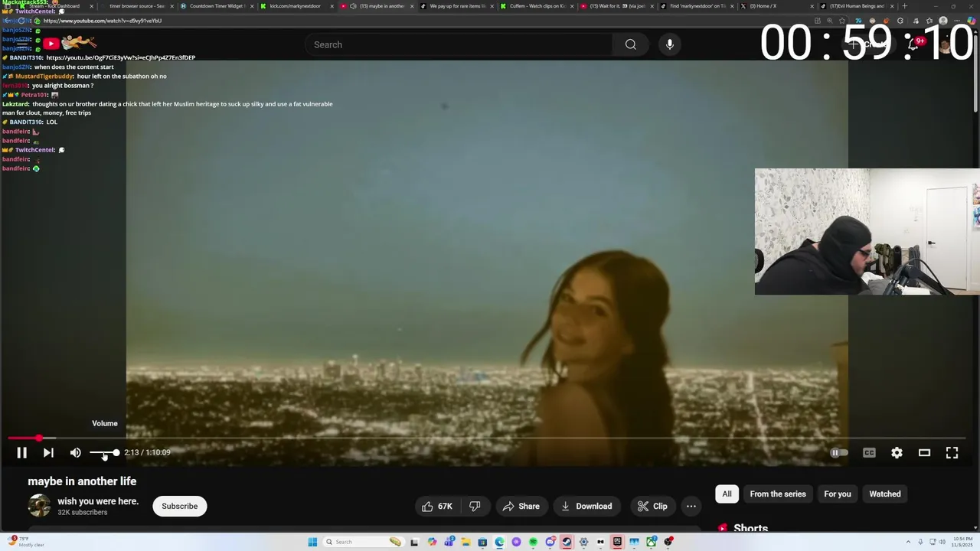Open more actions three-dot menu
The height and width of the screenshot is (551, 980).
pos(691,506)
